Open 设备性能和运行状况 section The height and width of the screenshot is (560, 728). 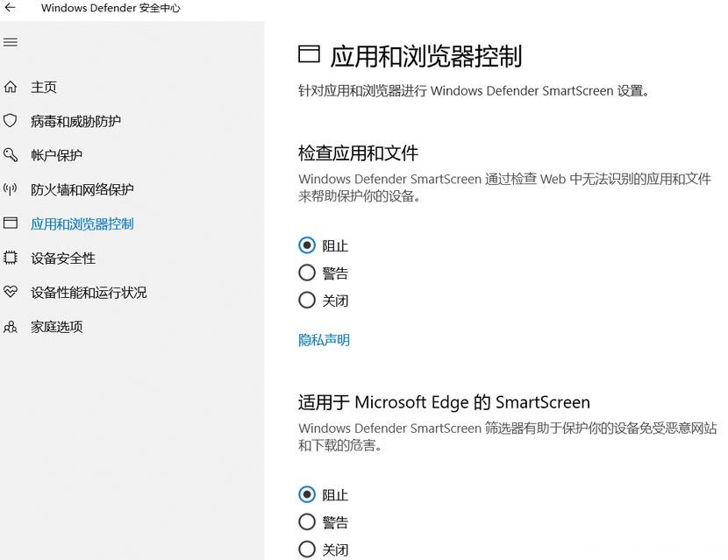point(89,293)
